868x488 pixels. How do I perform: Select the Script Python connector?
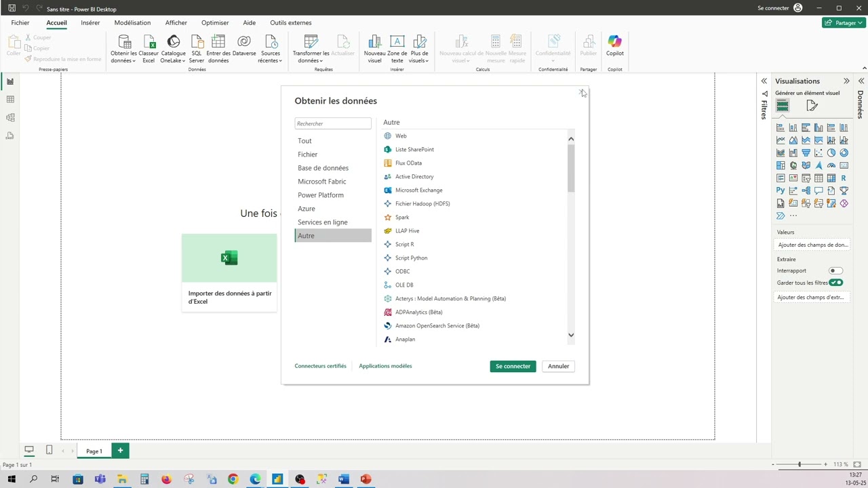[x=411, y=258]
